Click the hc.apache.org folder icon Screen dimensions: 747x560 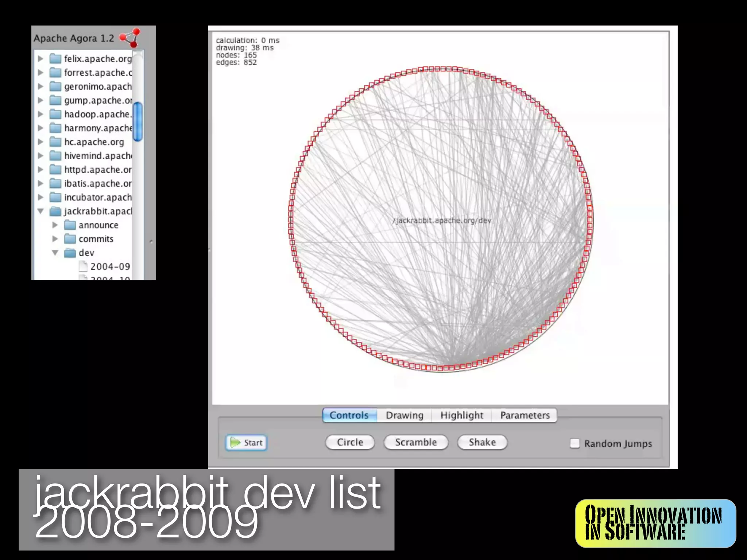55,142
